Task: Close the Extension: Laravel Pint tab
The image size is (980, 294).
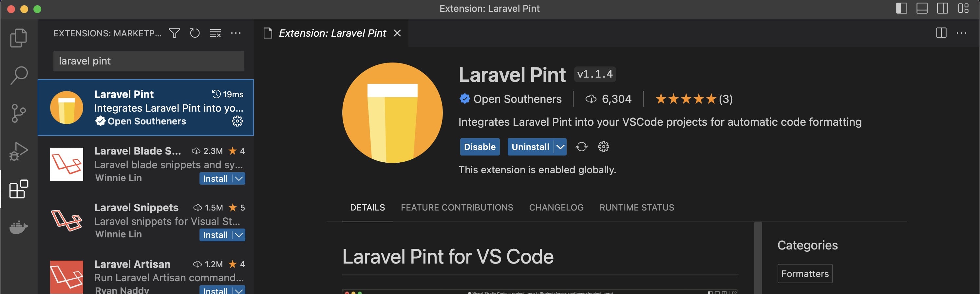Action: click(397, 33)
